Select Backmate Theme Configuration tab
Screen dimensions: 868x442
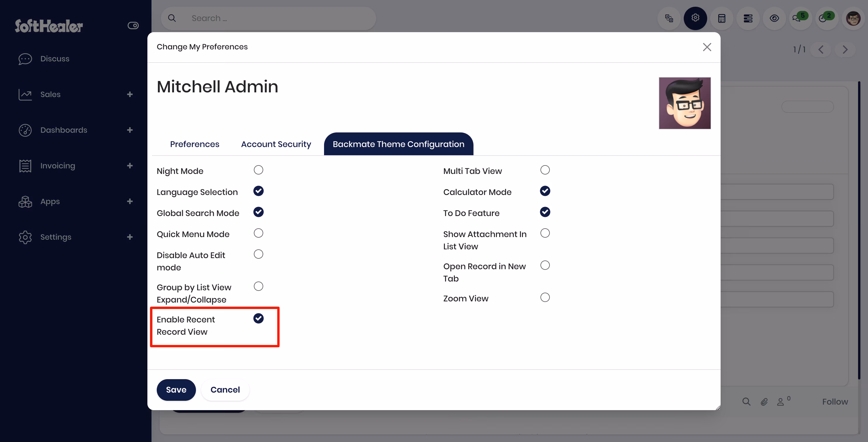pos(399,144)
